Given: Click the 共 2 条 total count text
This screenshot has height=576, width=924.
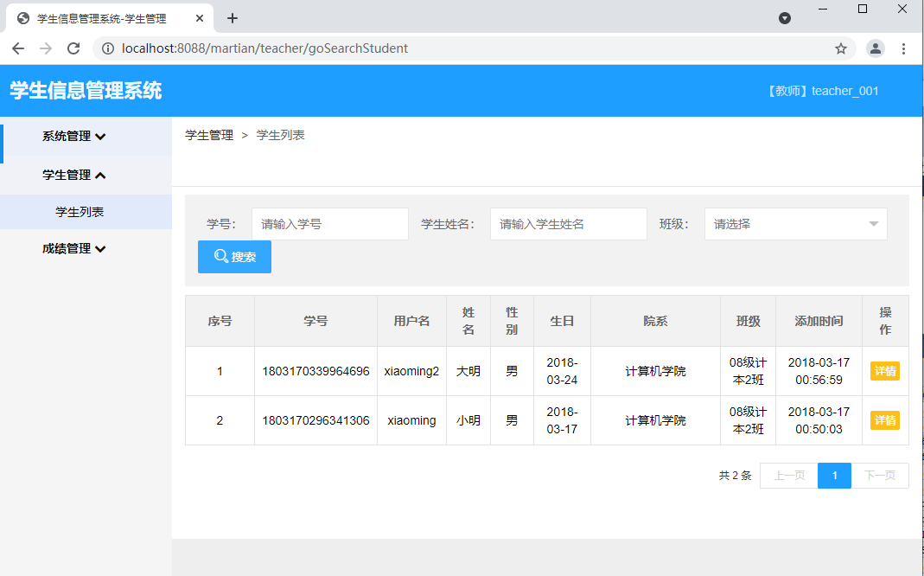Looking at the screenshot, I should point(735,476).
